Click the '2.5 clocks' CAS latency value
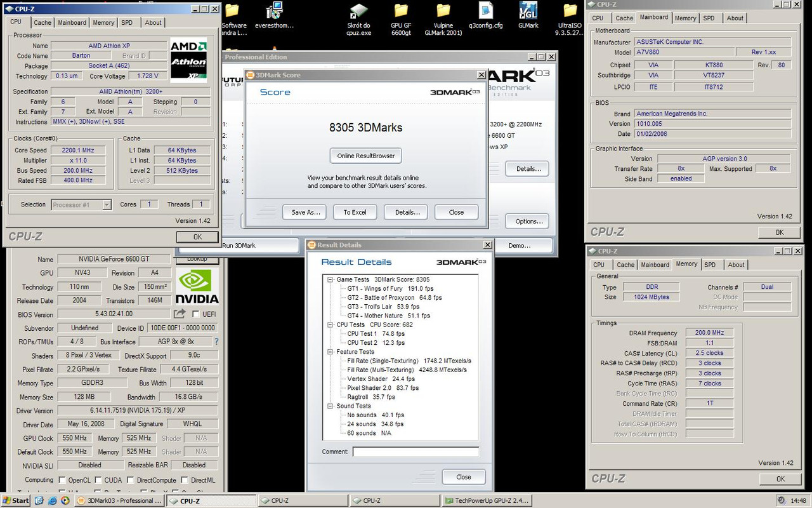This screenshot has width=812, height=508. (x=709, y=353)
